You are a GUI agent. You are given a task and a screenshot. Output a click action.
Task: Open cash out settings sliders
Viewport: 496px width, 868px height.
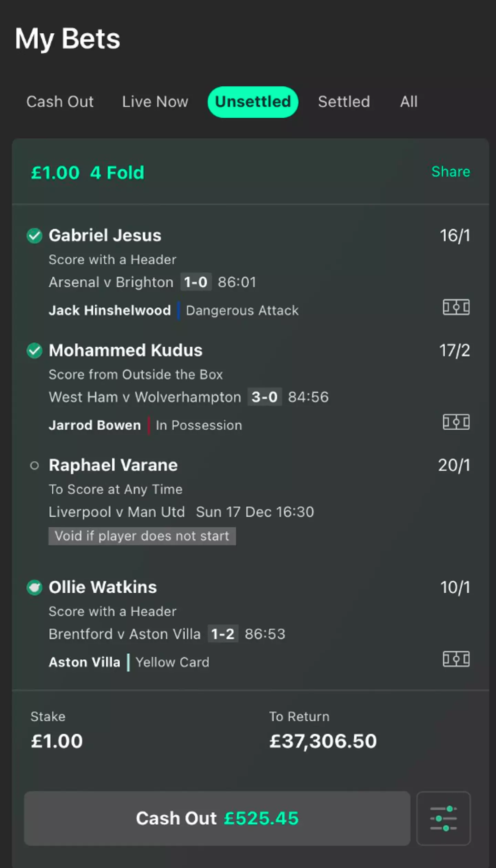click(x=443, y=818)
